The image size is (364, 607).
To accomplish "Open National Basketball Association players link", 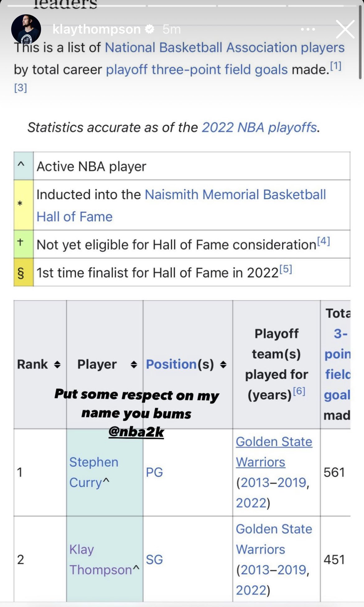I will pos(225,48).
